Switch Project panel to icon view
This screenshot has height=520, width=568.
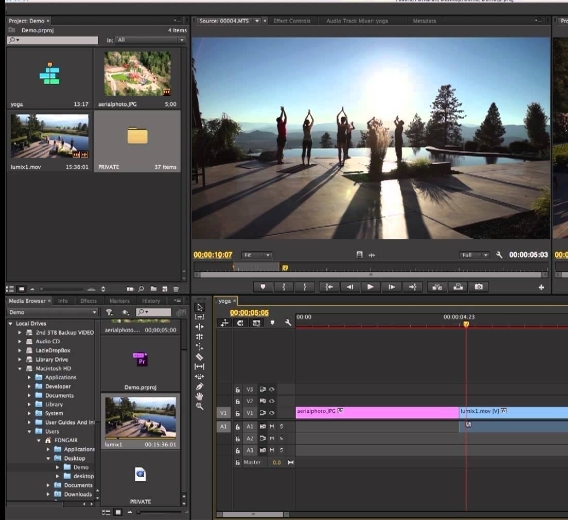[22, 289]
